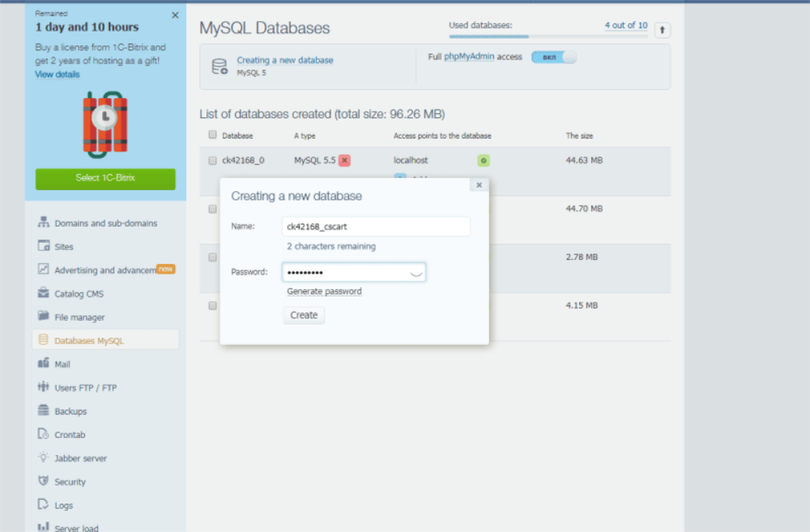Click the up arrow button near Used databases

point(663,30)
